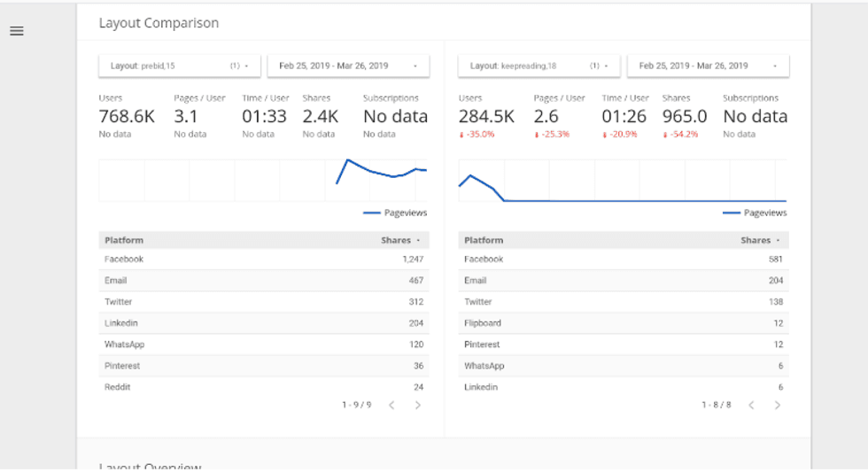Screen dimensions: 868x472
Task: Click left Platform column header
Action: click(x=124, y=240)
